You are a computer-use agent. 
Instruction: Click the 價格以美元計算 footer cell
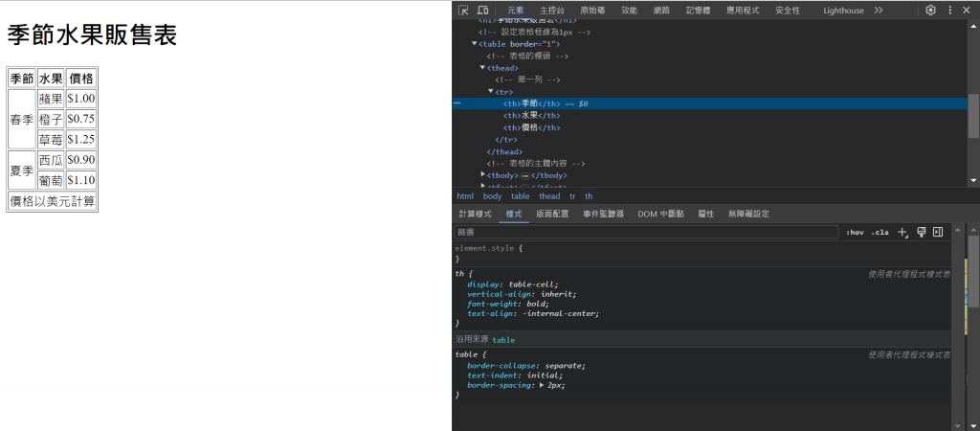(x=53, y=201)
